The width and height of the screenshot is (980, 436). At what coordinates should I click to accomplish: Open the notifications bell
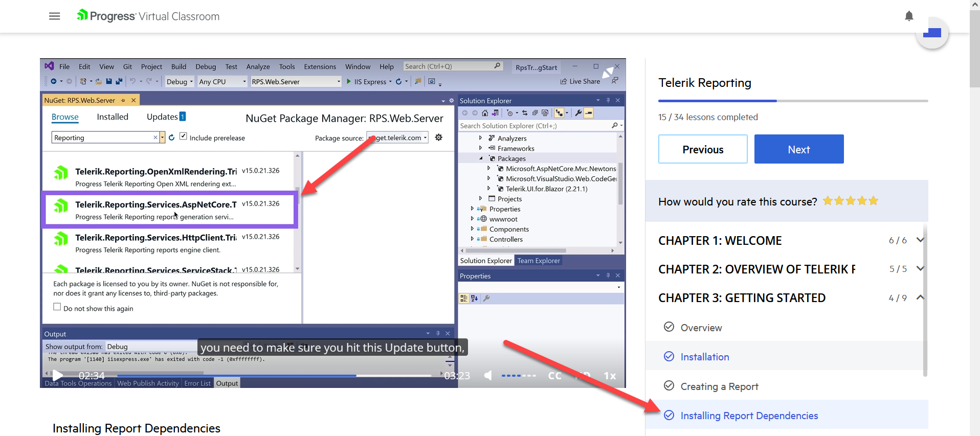click(x=908, y=16)
